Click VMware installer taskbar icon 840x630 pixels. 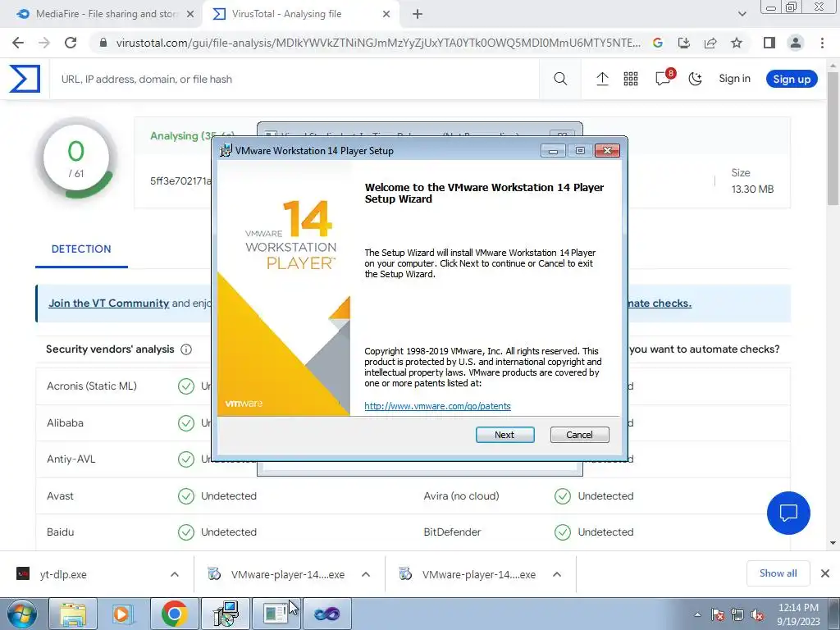pyautogui.click(x=225, y=614)
